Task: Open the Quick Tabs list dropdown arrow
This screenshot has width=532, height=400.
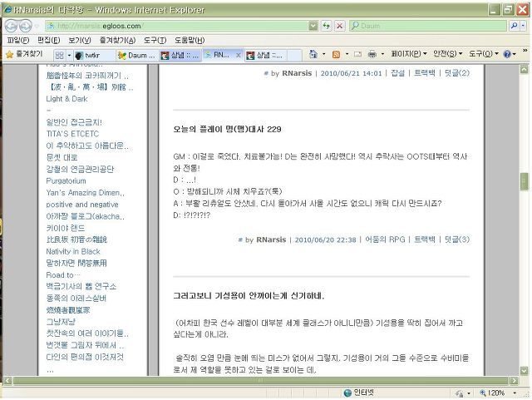Action: point(69,56)
